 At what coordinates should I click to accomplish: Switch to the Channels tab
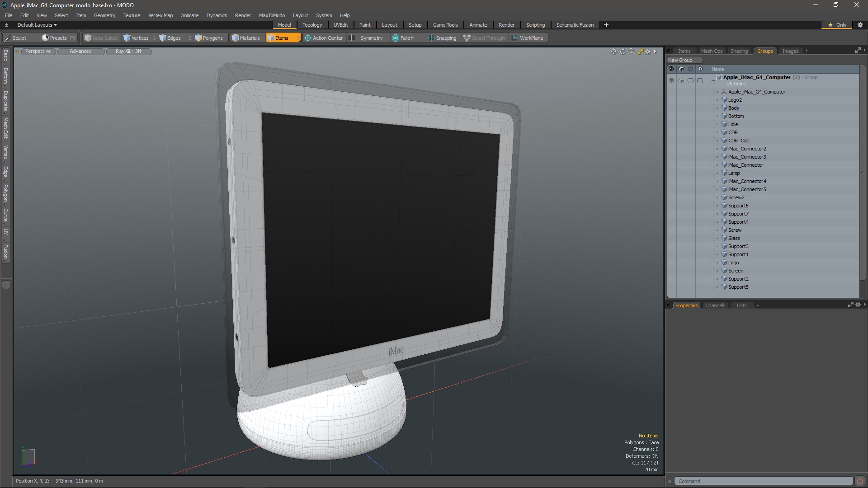click(715, 305)
